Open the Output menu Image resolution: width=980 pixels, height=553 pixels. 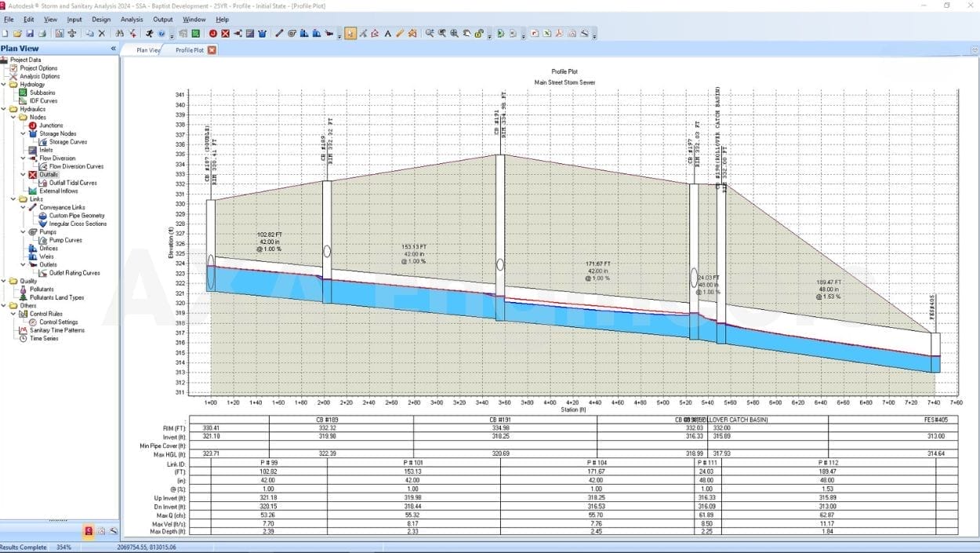pyautogui.click(x=162, y=19)
